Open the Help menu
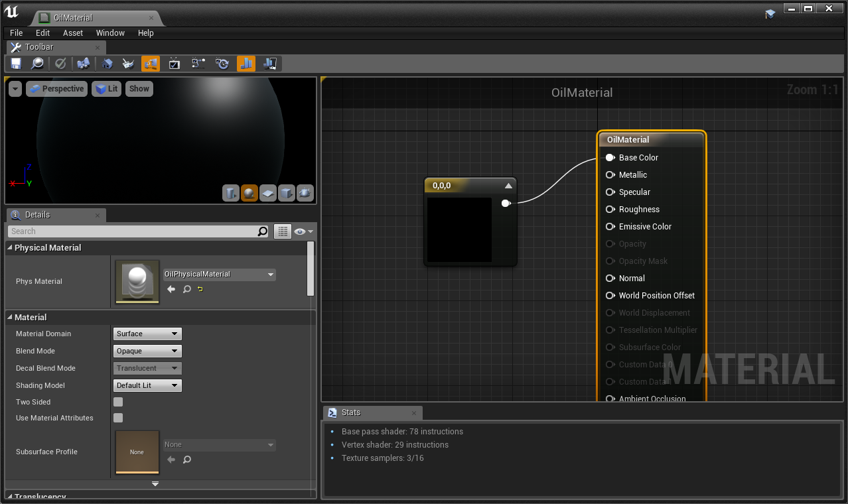The width and height of the screenshot is (848, 504). point(146,32)
